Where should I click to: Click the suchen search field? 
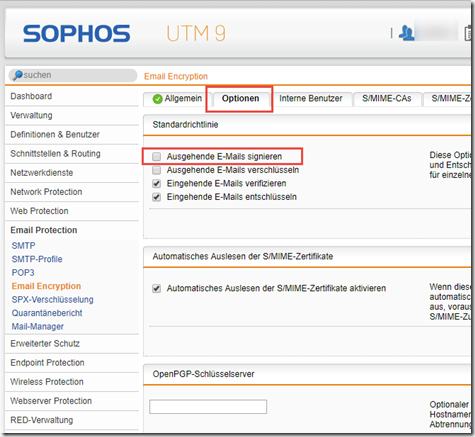tap(73, 75)
